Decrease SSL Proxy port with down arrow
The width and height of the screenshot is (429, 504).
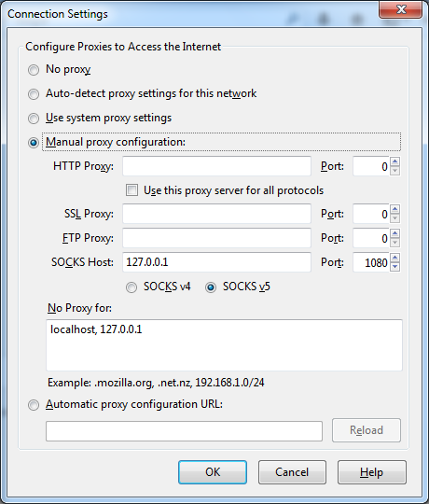tap(395, 218)
